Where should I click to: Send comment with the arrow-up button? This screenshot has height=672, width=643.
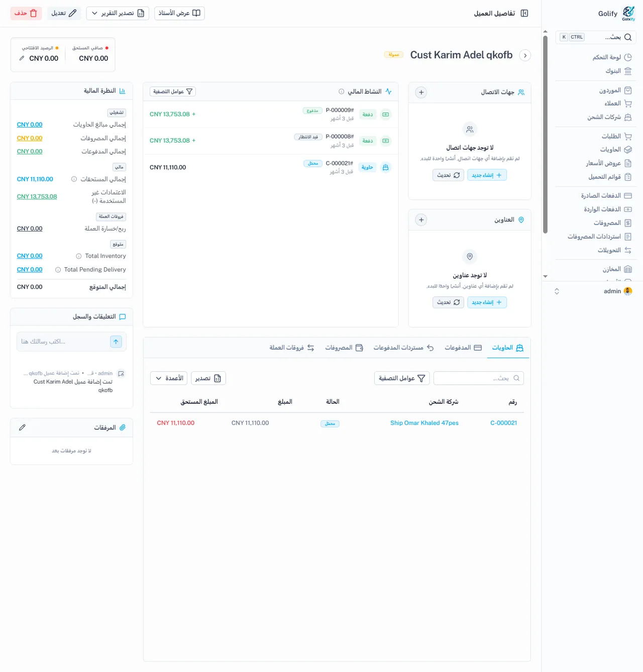pos(116,342)
